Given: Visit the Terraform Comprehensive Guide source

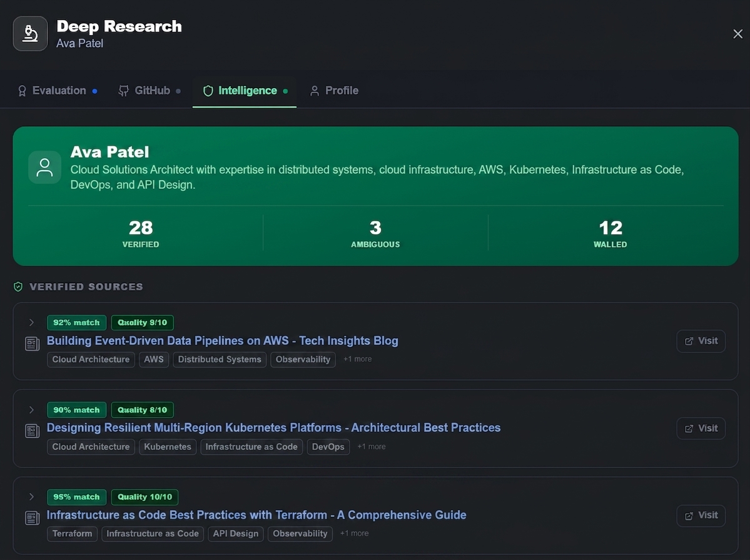Looking at the screenshot, I should point(701,516).
